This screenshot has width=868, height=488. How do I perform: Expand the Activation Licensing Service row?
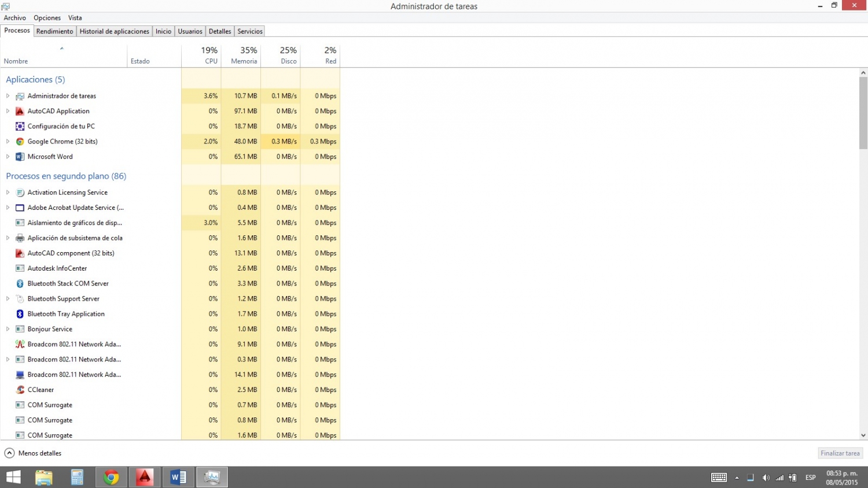tap(8, 193)
